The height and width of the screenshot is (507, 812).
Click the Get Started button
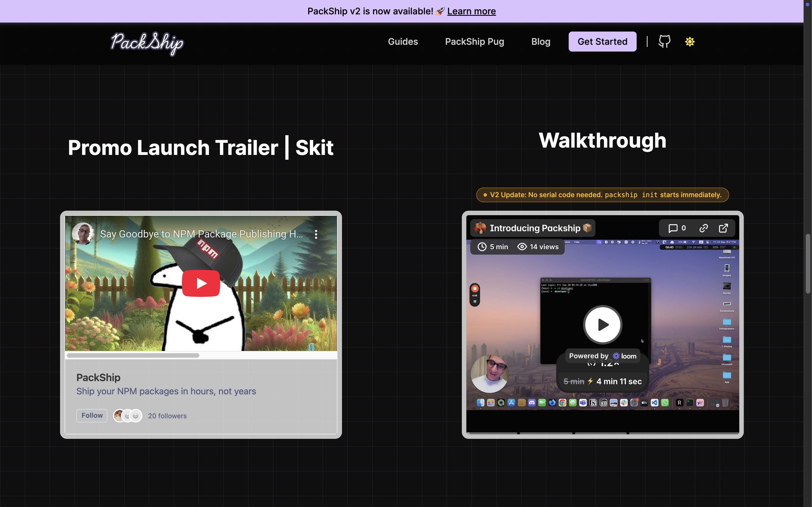coord(602,42)
